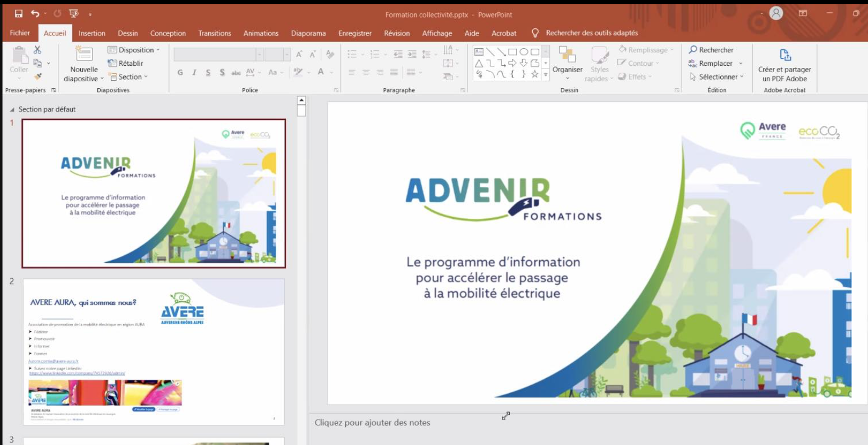This screenshot has width=868, height=445.
Task: Click the slide panel scrollbar up arrow
Action: click(x=302, y=100)
